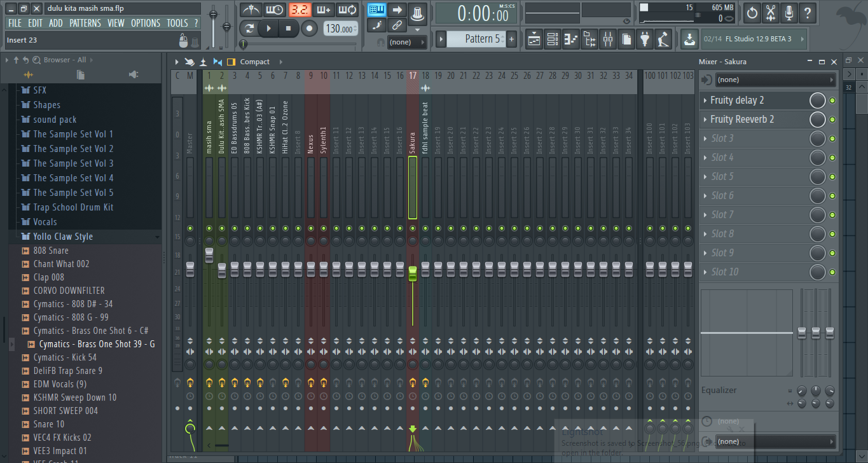Open the mixer input (none) dropdown
This screenshot has height=463, width=868.
click(775, 80)
